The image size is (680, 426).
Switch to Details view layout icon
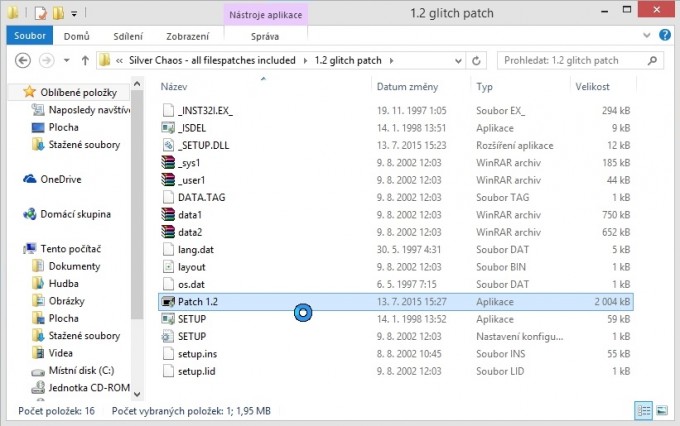tap(644, 410)
